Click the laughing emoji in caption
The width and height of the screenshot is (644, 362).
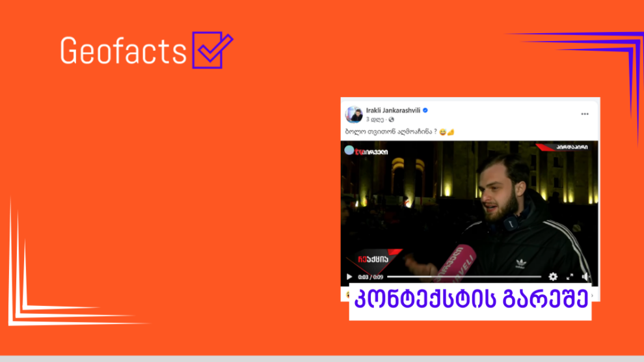tap(442, 132)
